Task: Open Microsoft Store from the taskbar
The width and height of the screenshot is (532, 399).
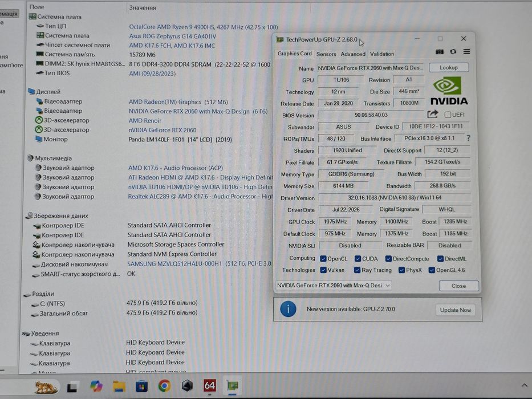Action: pos(142,386)
